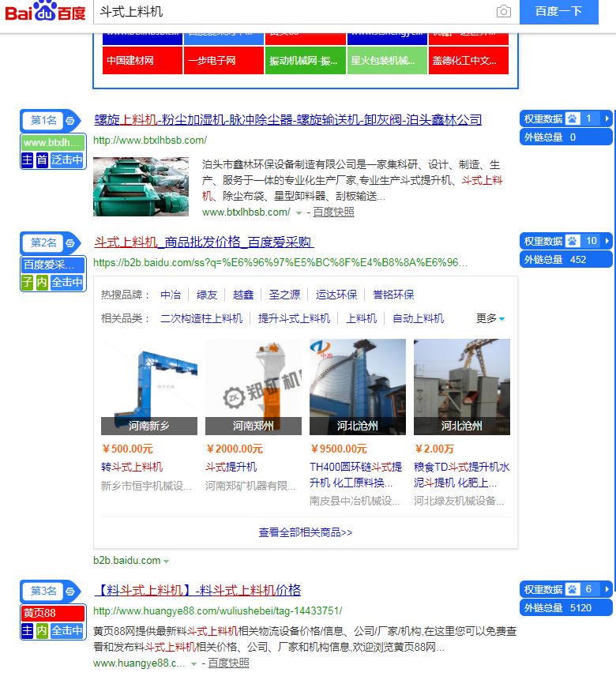Click the 首 tag under www.btxlh badge
The height and width of the screenshot is (680, 616).
coord(42,160)
